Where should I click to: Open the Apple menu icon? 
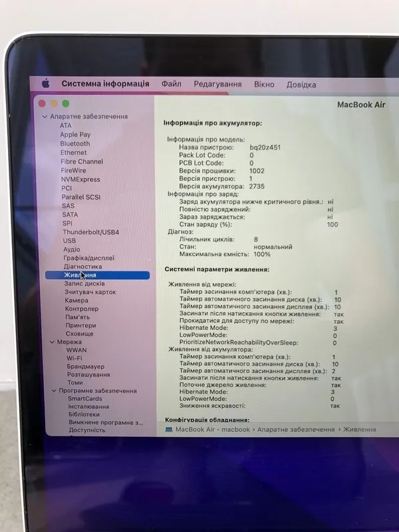45,83
